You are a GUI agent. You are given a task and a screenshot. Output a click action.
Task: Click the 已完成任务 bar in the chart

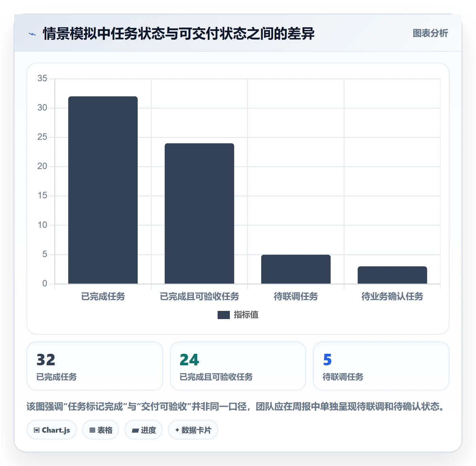pos(103,190)
